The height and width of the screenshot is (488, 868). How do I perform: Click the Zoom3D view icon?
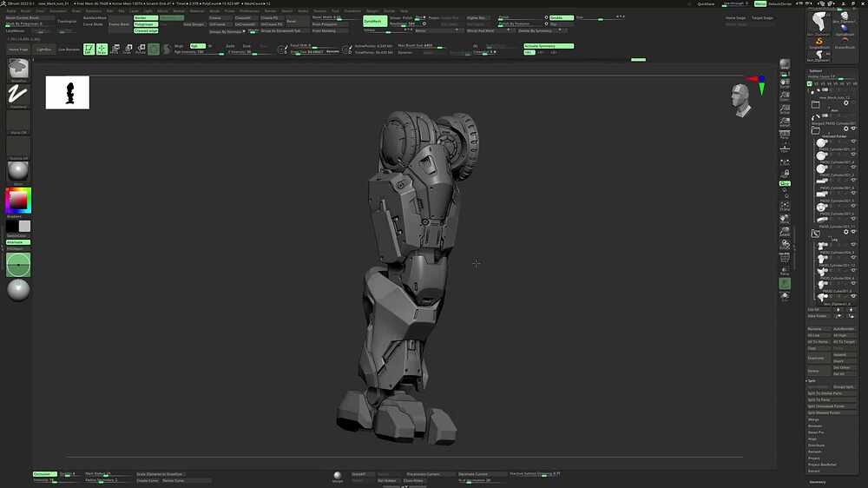coord(785,232)
